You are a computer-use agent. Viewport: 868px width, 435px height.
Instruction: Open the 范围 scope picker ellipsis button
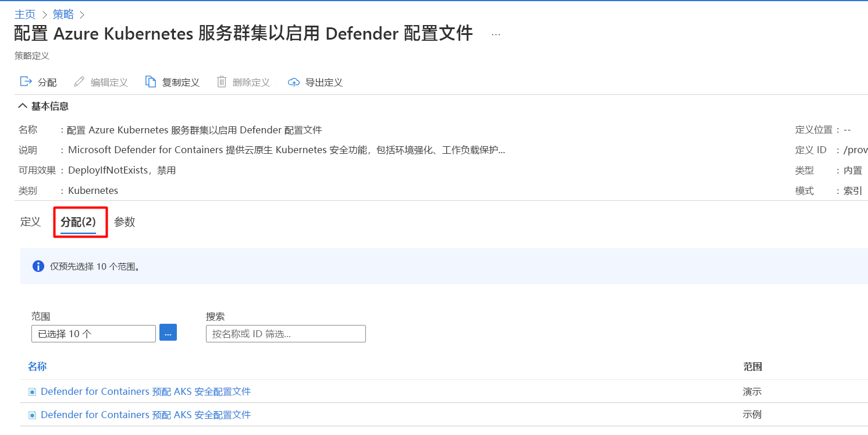click(x=168, y=333)
